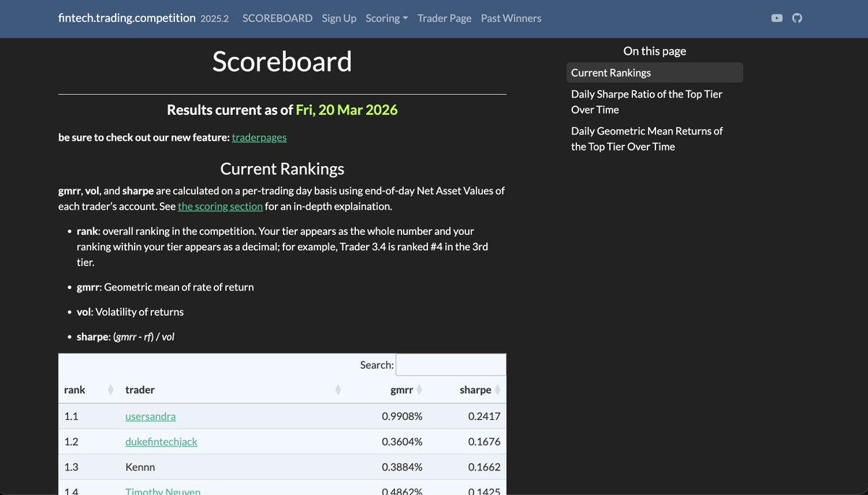Screen dimensions: 868x495
Task: Focus the table Search field
Action: point(451,365)
